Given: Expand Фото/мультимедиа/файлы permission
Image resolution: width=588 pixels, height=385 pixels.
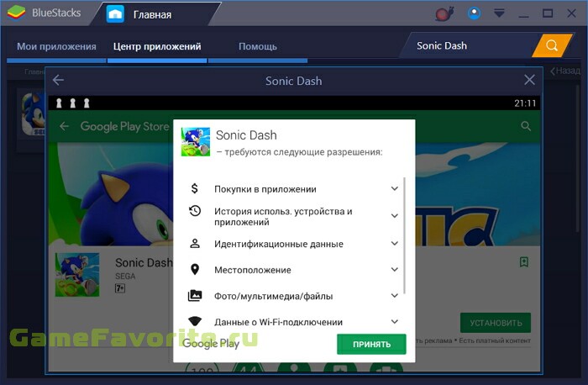Looking at the screenshot, I should pyautogui.click(x=395, y=296).
